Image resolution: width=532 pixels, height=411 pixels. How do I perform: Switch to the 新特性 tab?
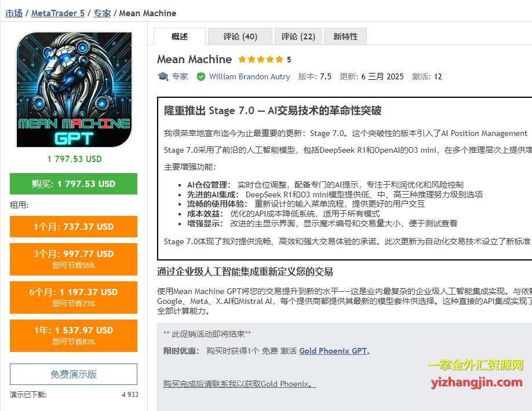pyautogui.click(x=345, y=36)
